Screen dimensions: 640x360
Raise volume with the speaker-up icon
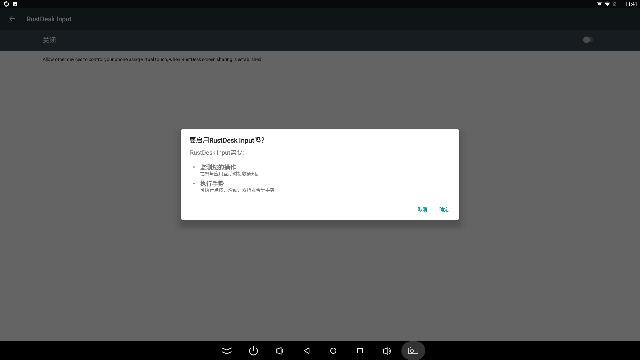[387, 351]
